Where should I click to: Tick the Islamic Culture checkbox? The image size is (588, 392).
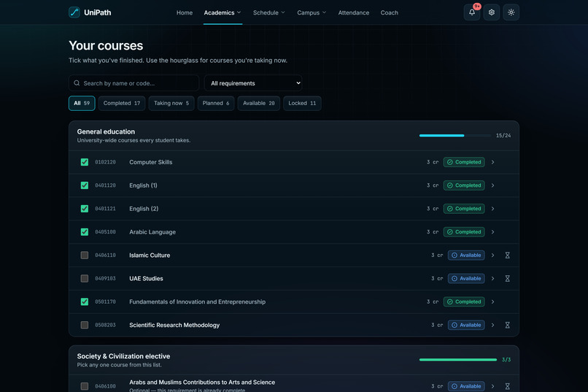[85, 255]
